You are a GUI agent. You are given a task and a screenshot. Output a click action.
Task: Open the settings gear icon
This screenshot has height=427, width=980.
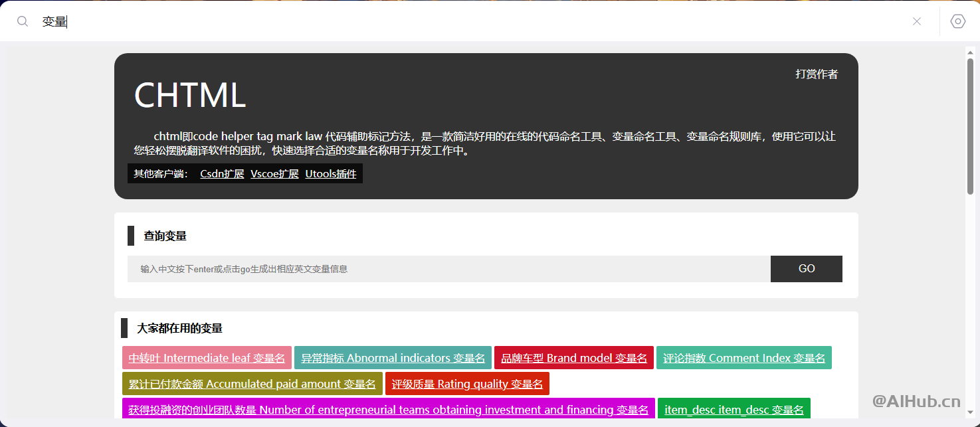[x=957, y=21]
